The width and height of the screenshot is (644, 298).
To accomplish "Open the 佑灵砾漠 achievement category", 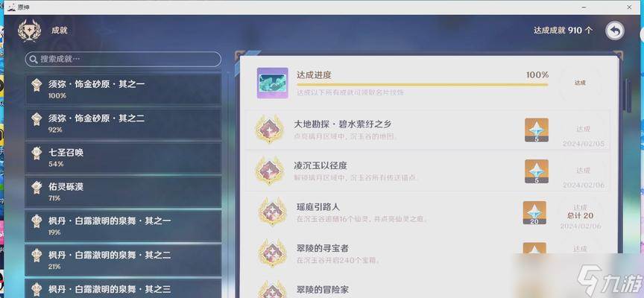I will (x=123, y=191).
